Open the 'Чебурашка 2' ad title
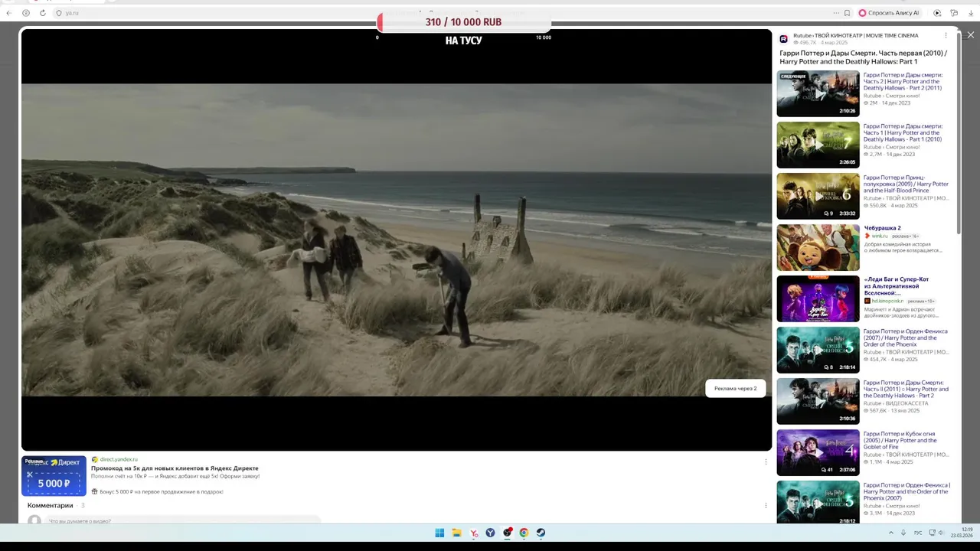The height and width of the screenshot is (551, 980). click(x=882, y=228)
